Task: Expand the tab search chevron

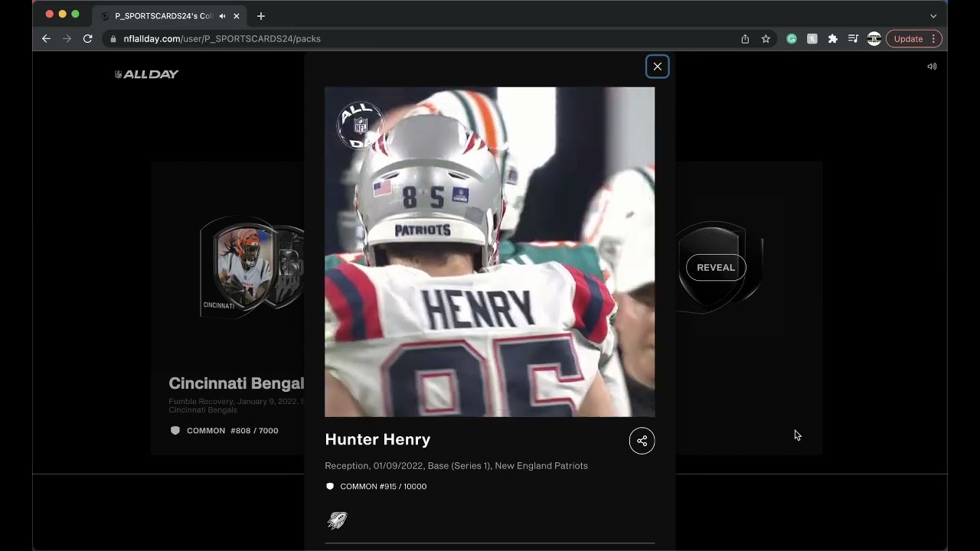Action: click(x=933, y=16)
